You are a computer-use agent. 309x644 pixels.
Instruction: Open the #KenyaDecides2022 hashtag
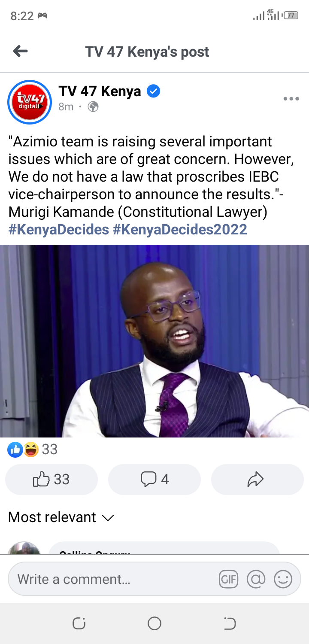coord(180,229)
